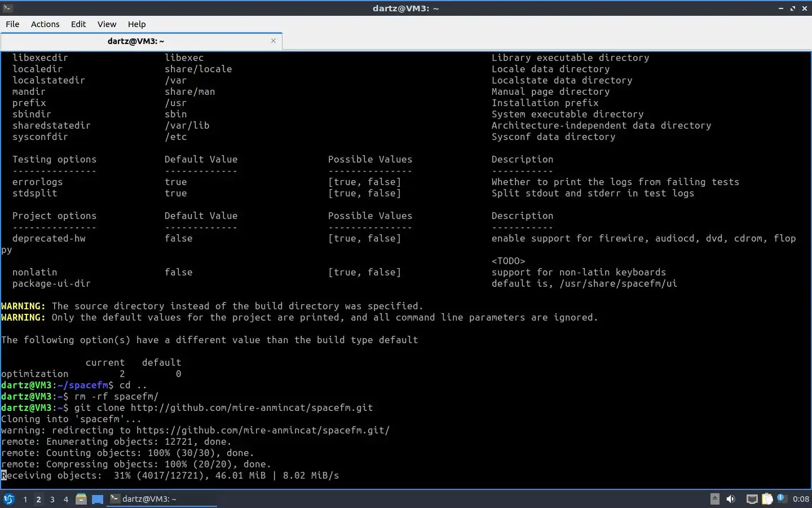The image size is (812, 508).
Task: Open the update notifier tray icon
Action: tap(781, 498)
